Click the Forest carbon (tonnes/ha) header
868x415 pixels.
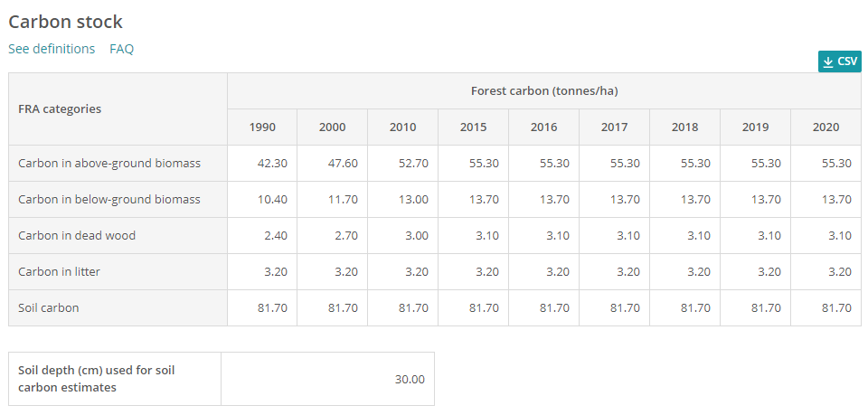tap(543, 91)
